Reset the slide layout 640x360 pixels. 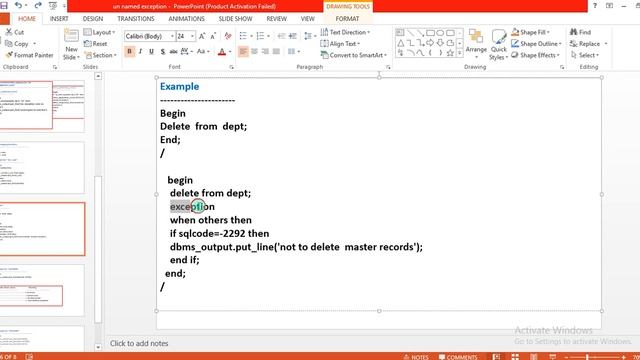(x=95, y=44)
